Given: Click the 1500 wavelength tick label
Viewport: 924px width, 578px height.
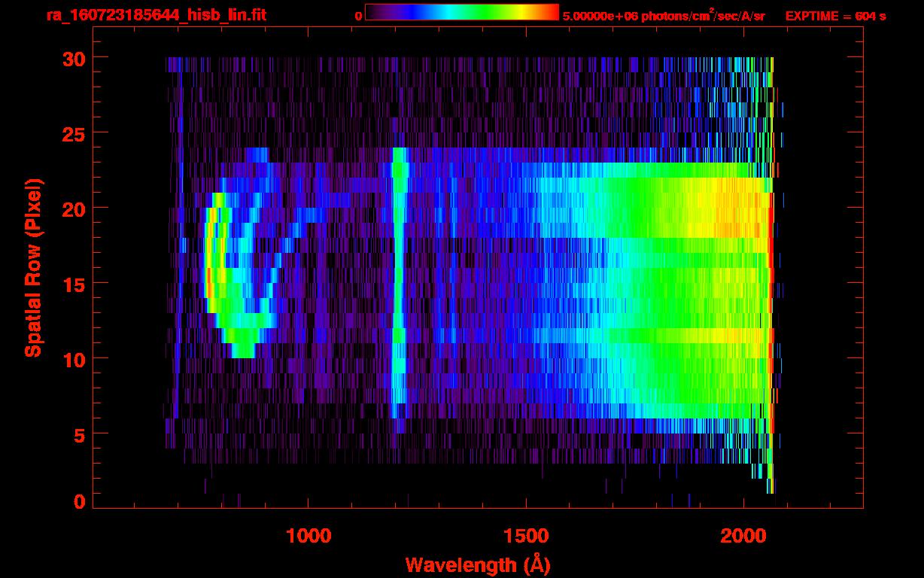Looking at the screenshot, I should coord(526,536).
